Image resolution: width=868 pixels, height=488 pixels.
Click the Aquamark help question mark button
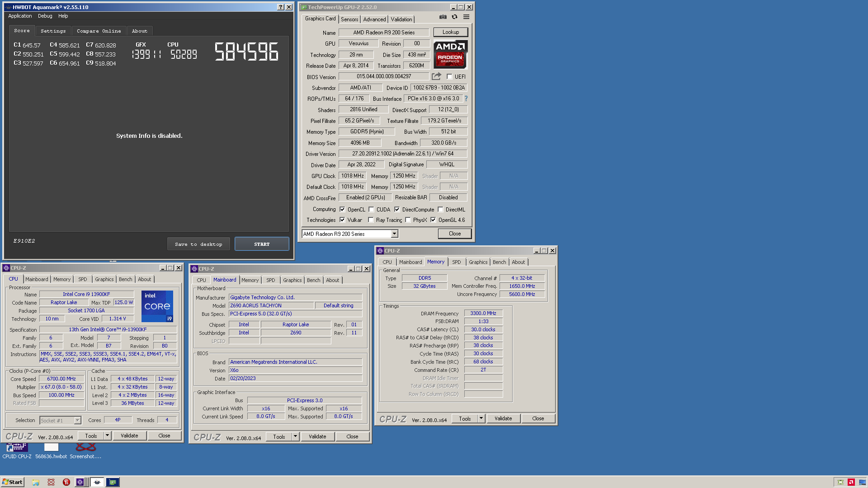click(x=281, y=7)
